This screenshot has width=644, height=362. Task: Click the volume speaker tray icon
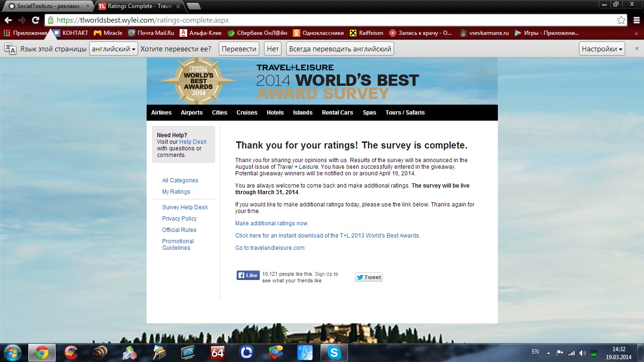point(583,353)
